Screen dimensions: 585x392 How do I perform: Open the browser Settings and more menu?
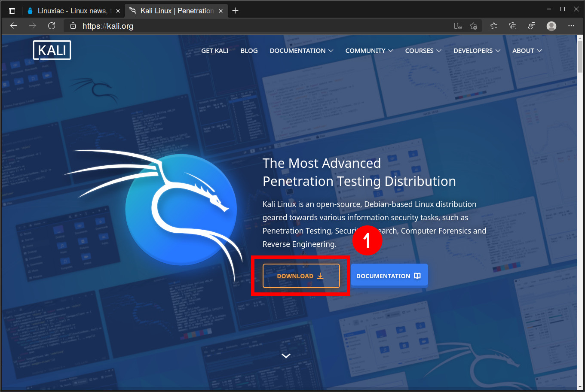click(571, 26)
